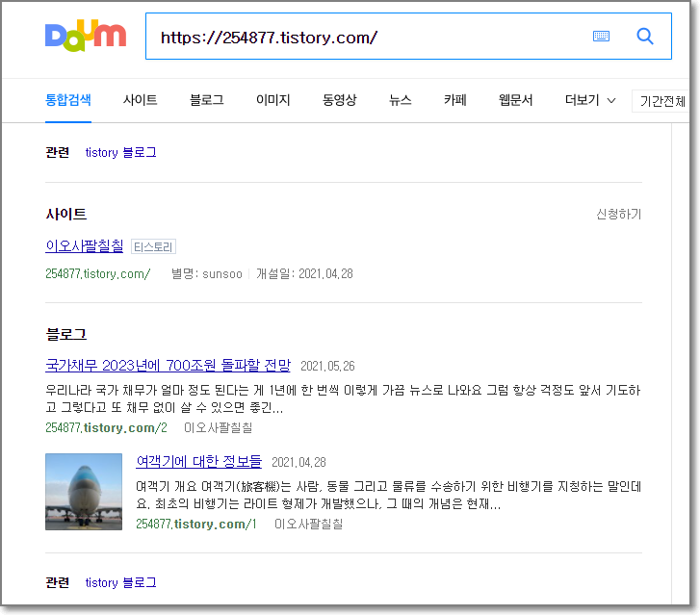Select the 통합검색 tab
Viewport: 700px width, 615px height.
(68, 100)
